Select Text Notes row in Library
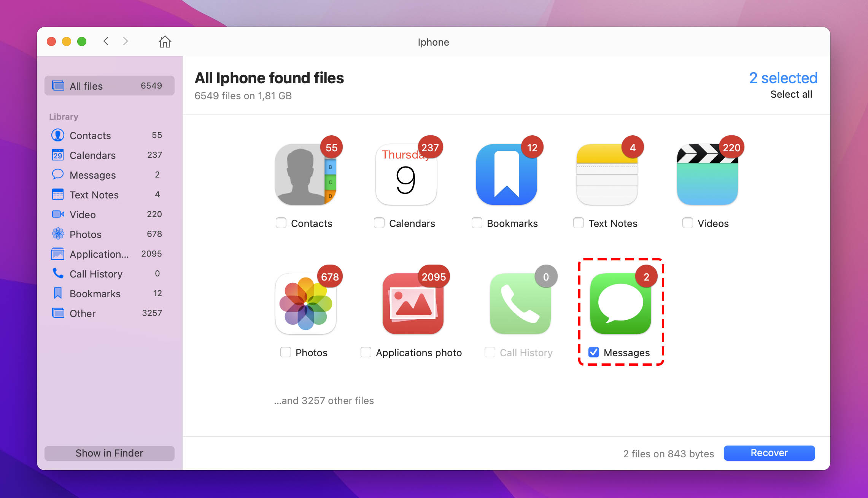Screen dimensions: 868x498 (x=110, y=194)
